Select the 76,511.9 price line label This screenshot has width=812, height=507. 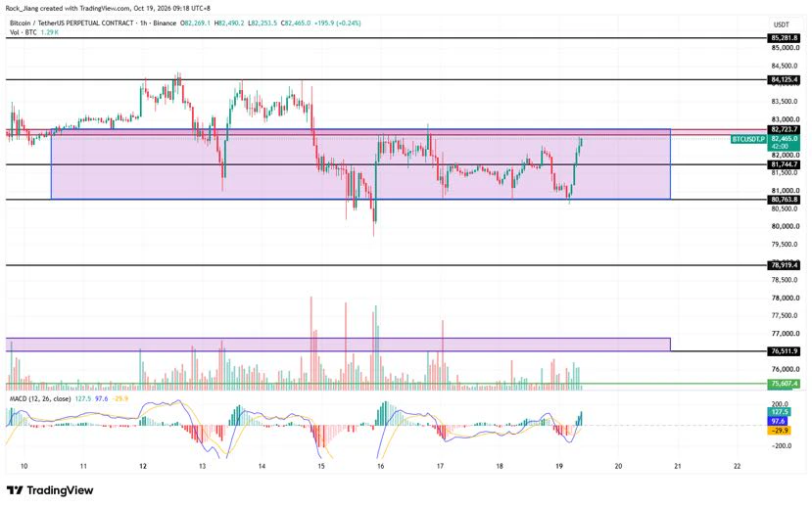tap(784, 351)
